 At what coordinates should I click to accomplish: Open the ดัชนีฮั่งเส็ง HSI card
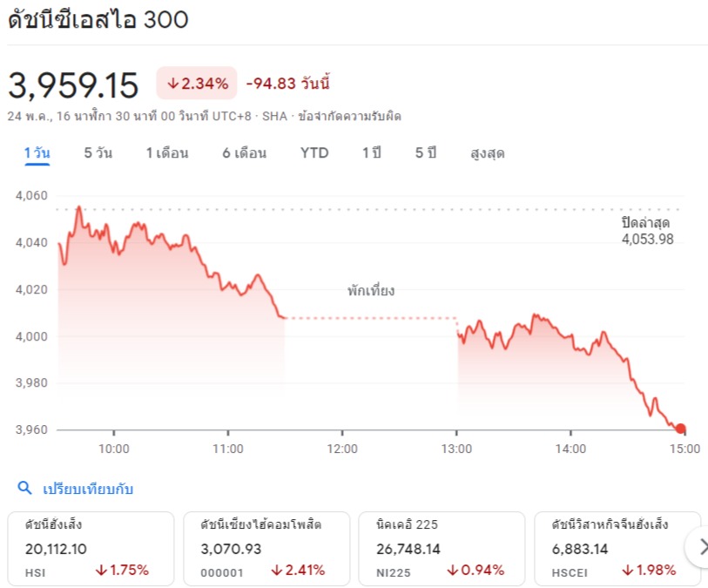click(91, 548)
